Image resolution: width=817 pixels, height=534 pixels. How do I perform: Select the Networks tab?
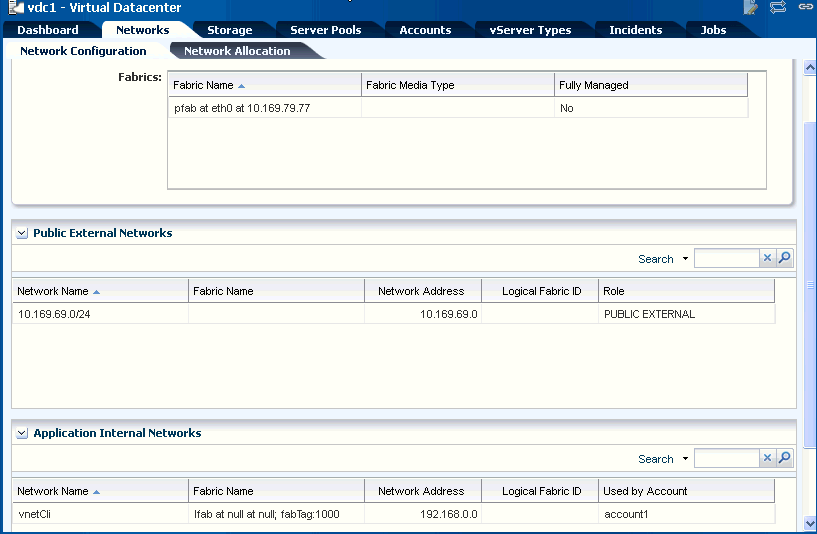143,30
